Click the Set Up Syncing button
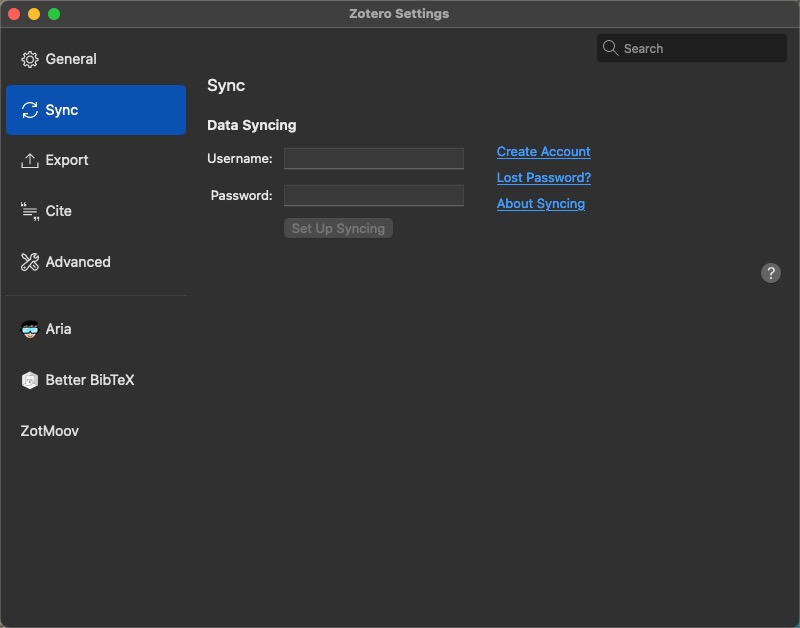 338,228
